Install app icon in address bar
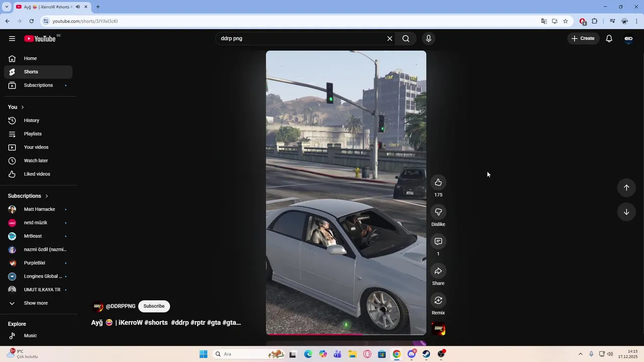Image resolution: width=644 pixels, height=362 pixels. point(554,21)
